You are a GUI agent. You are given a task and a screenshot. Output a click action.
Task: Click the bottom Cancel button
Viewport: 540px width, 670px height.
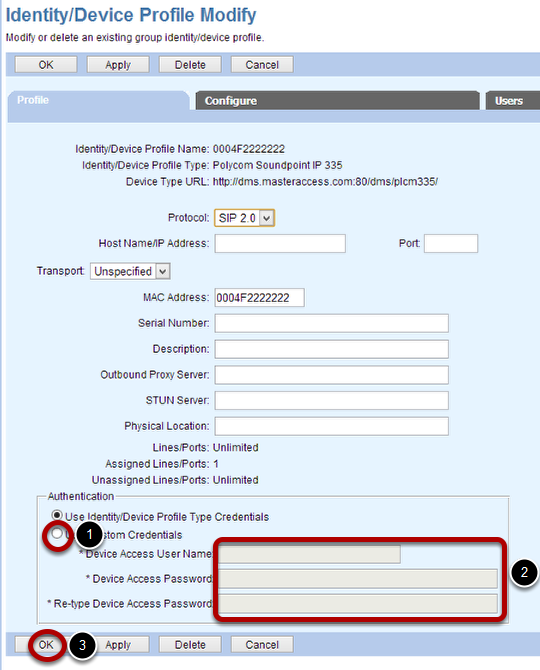coord(262,644)
